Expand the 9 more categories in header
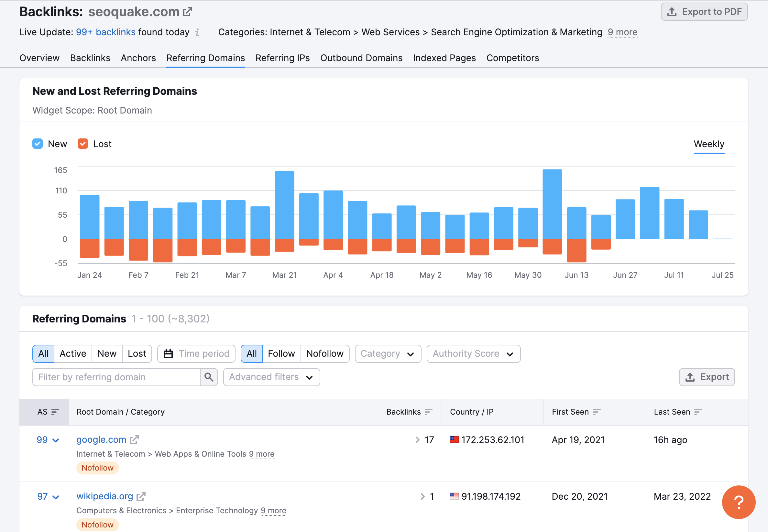 pos(622,32)
